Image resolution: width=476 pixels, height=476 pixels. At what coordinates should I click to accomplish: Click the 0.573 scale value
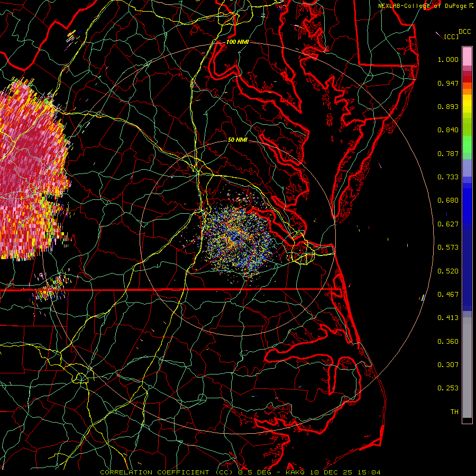click(448, 248)
